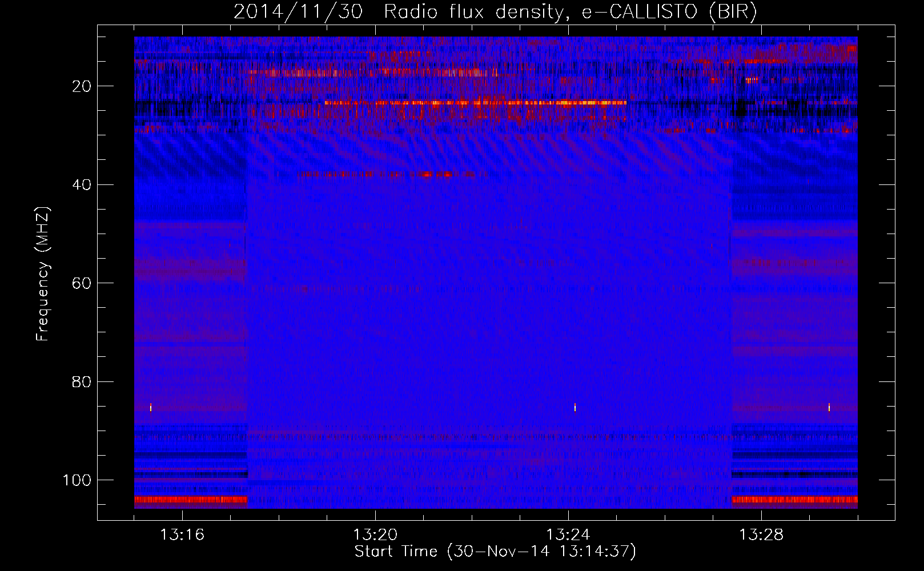Click the bright emission band ending near 13:25
The width and height of the screenshot is (924, 571).
click(476, 103)
